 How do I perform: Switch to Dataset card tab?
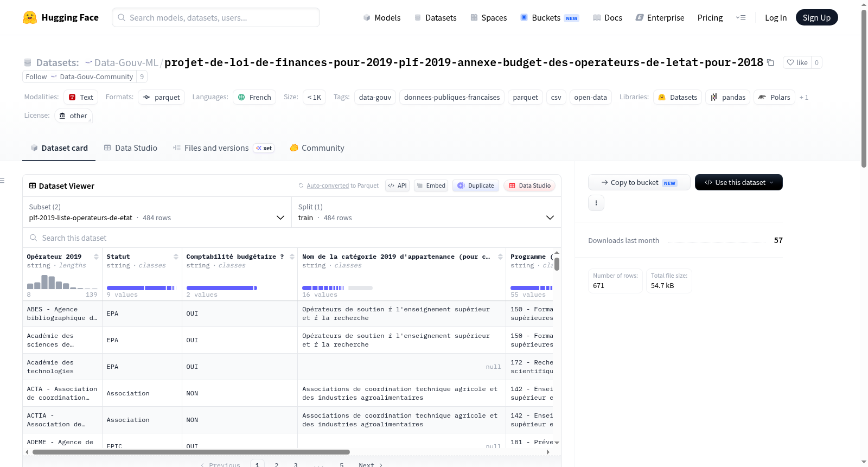pyautogui.click(x=59, y=148)
